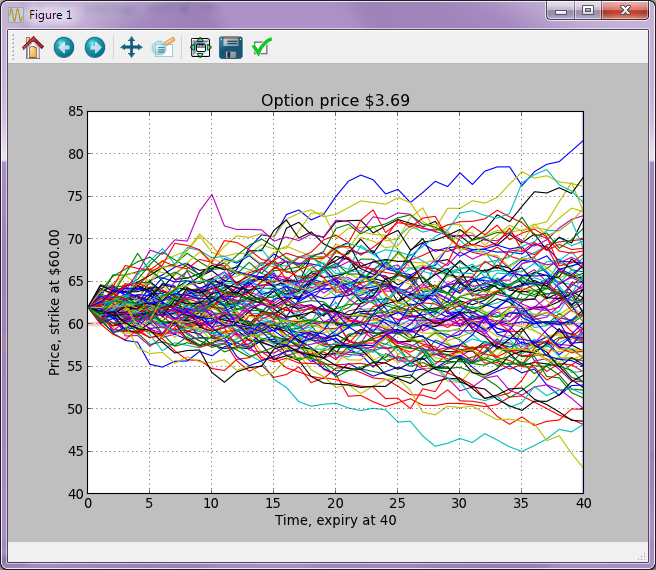Go back to previous view arrow
Image resolution: width=656 pixels, height=570 pixels.
tap(64, 47)
